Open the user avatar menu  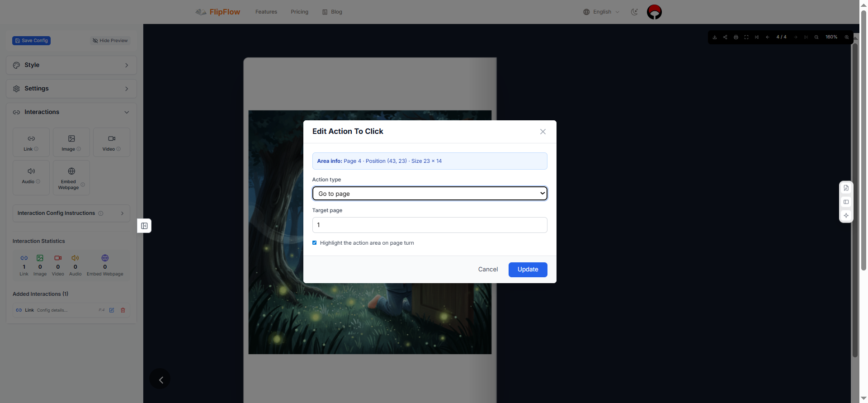point(654,12)
